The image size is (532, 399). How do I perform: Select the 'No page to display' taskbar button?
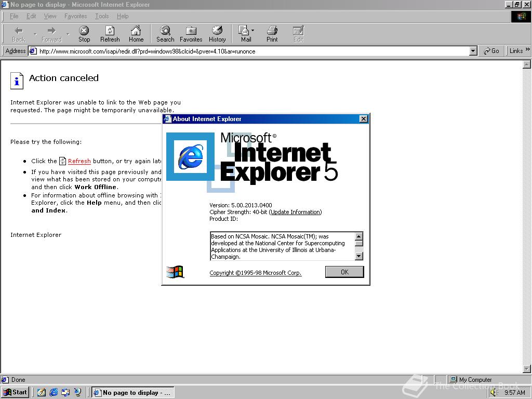133,393
